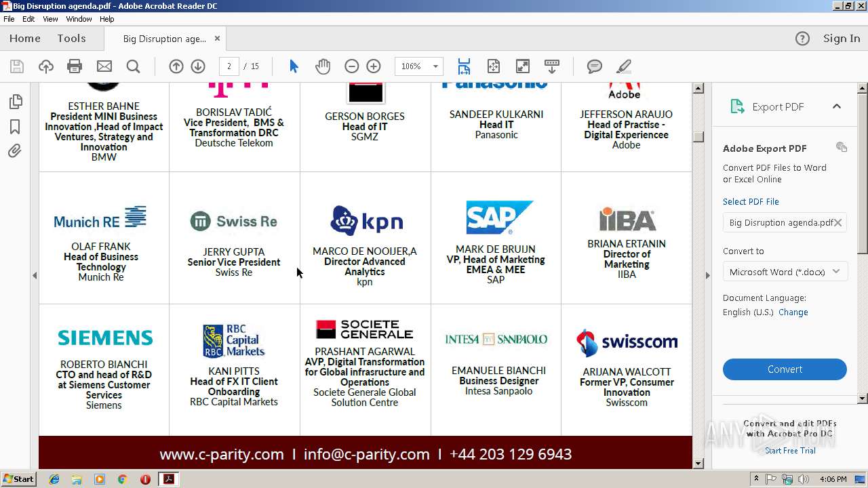The image size is (868, 488).
Task: Click the page number input field
Action: (x=229, y=66)
